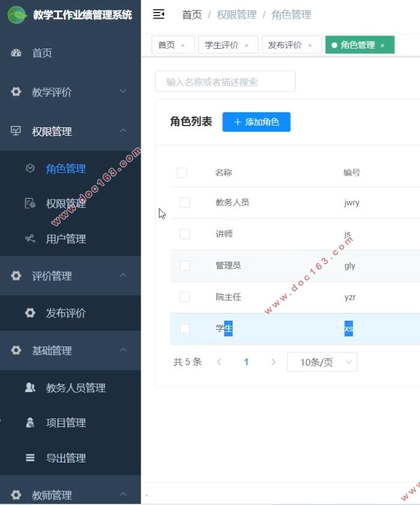Close the 发布评价 tab with its x
Image resolution: width=420 pixels, height=505 pixels.
[310, 46]
